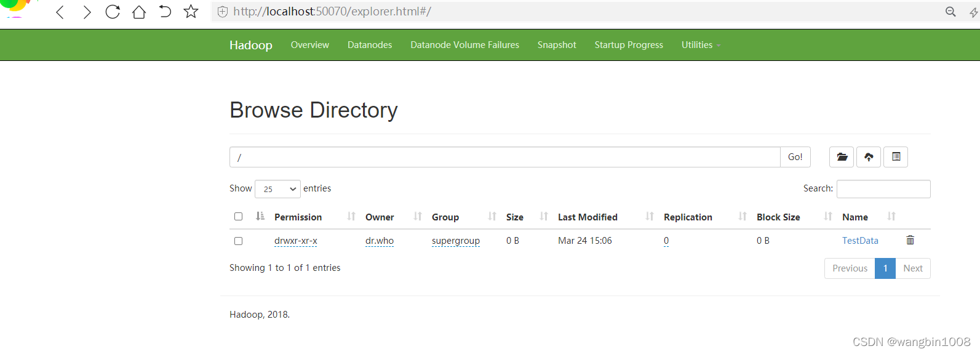The height and width of the screenshot is (354, 980).
Task: Click the undo/restore arrow icon in browser bar
Action: click(165, 11)
